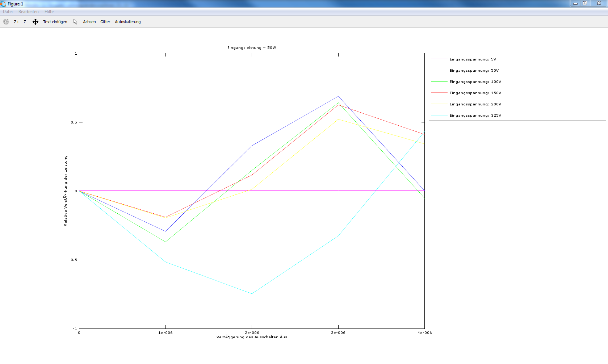This screenshot has height=364, width=608.
Task: Zoom in with the Z+ button
Action: (17, 22)
